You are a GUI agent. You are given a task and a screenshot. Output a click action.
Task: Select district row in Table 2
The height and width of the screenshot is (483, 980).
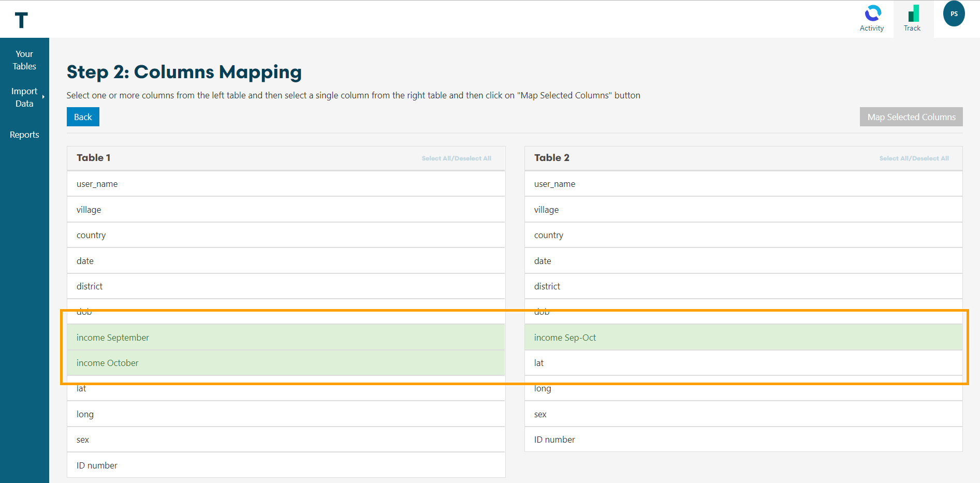coord(743,286)
